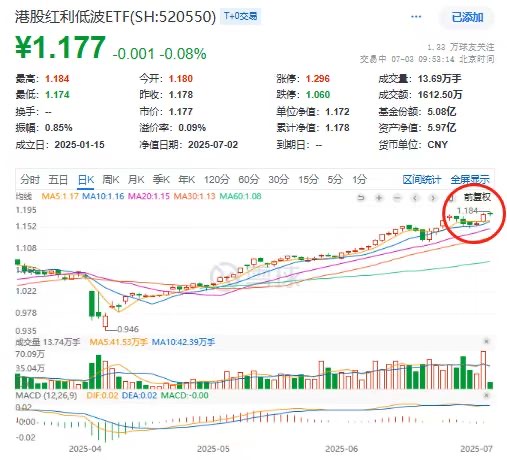Click the 2025-05 date axis label
This screenshot has width=507, height=460.
pos(213,449)
